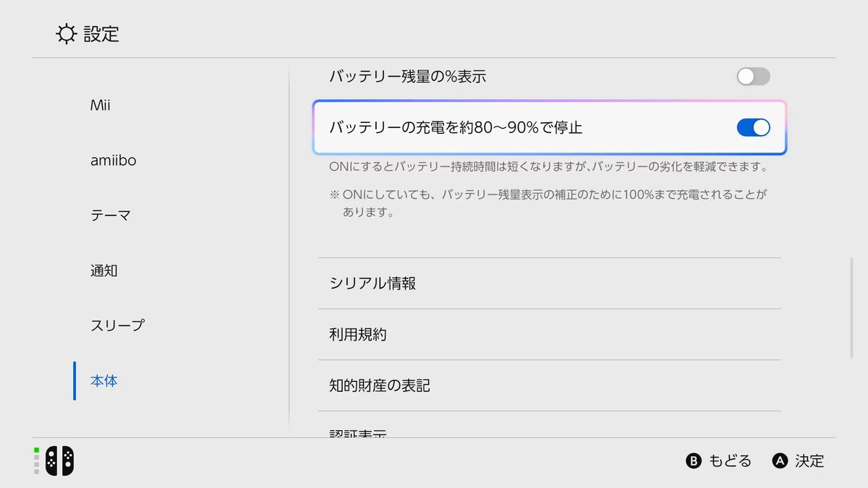868x488 pixels.
Task: Open the Joy-Con controller icon
Action: tap(58, 459)
